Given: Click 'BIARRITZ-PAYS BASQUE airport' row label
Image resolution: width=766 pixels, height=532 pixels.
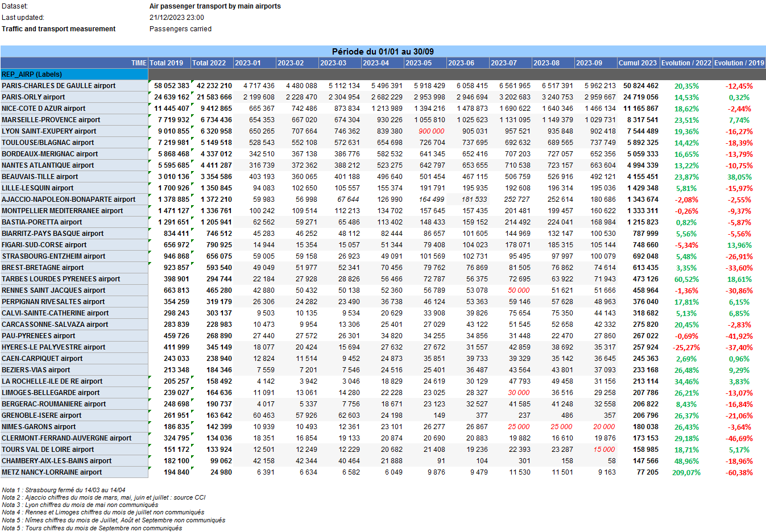Looking at the screenshot, I should click(74, 234).
